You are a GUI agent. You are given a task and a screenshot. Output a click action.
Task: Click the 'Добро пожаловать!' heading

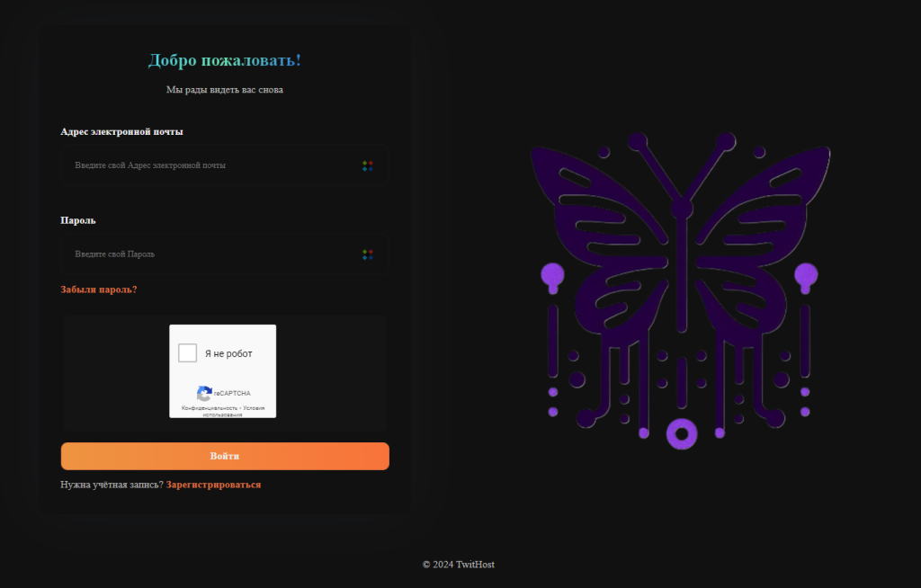click(x=225, y=60)
